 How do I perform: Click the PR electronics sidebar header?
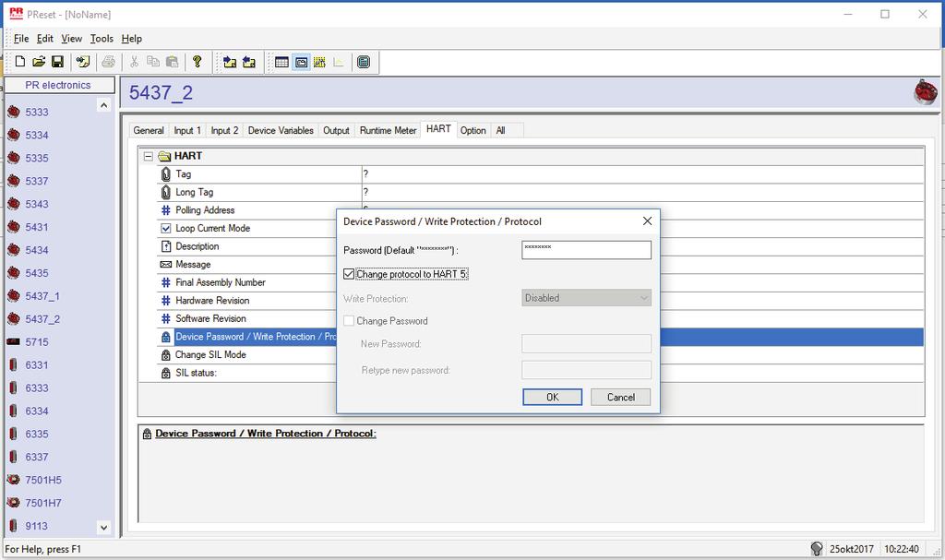pyautogui.click(x=59, y=85)
